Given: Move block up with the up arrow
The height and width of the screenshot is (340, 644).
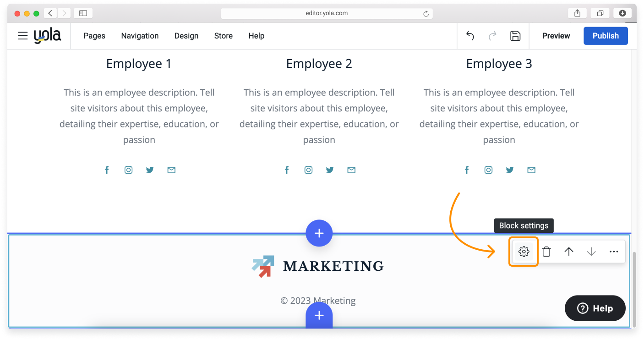Looking at the screenshot, I should [568, 252].
